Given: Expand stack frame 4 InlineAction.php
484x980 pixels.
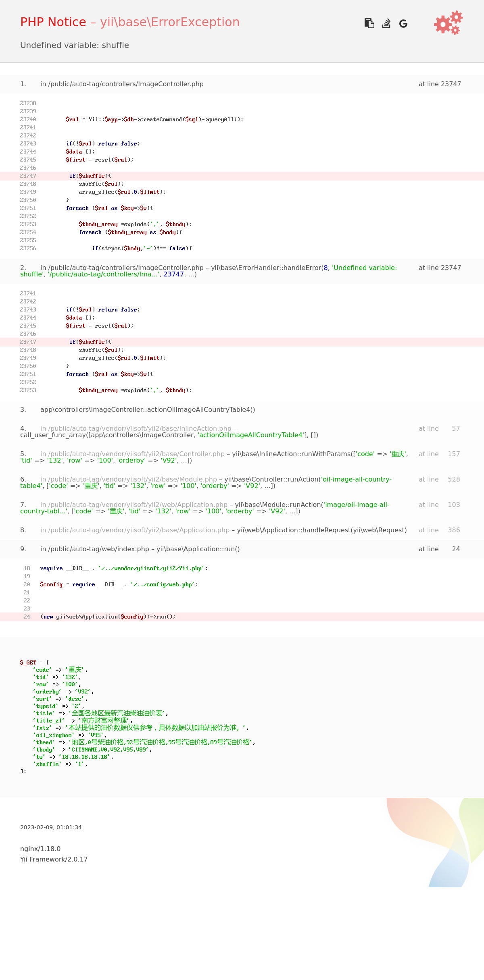Looking at the screenshot, I should [x=242, y=432].
